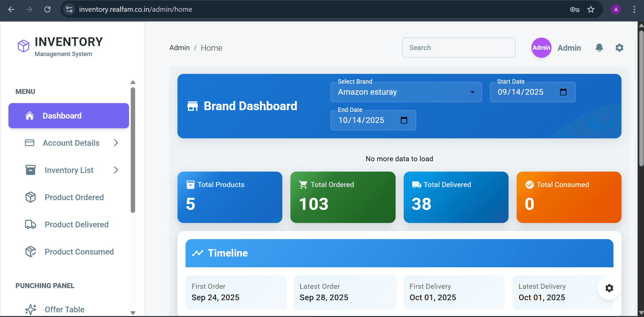
Task: Open the Select Brand dropdown
Action: click(406, 92)
